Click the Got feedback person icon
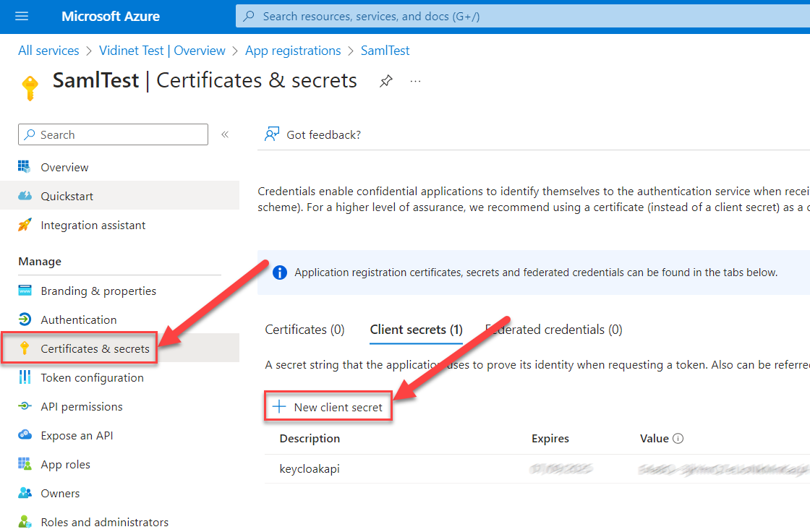Screen dimensions: 810x532 [x=272, y=134]
